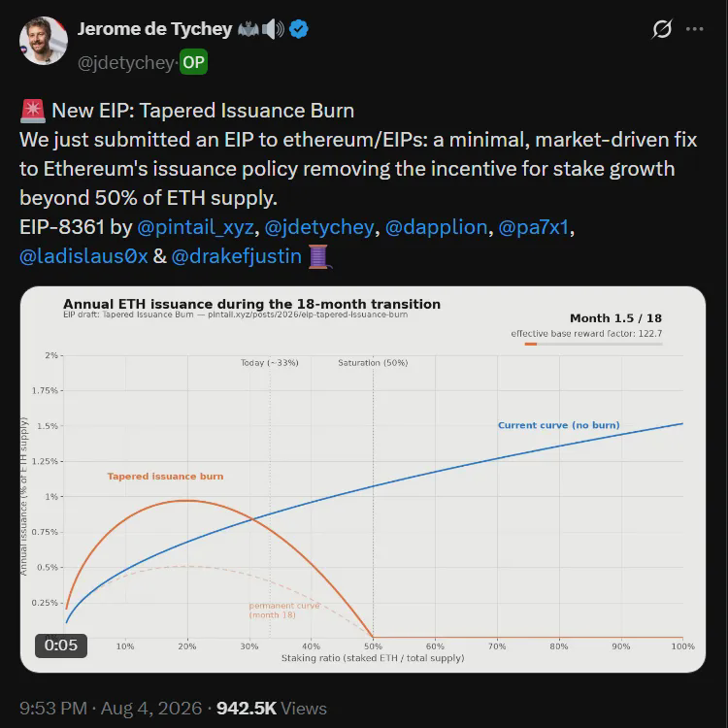The image size is (728, 728).
Task: Open the @drakefjustin mention
Action: [x=237, y=257]
